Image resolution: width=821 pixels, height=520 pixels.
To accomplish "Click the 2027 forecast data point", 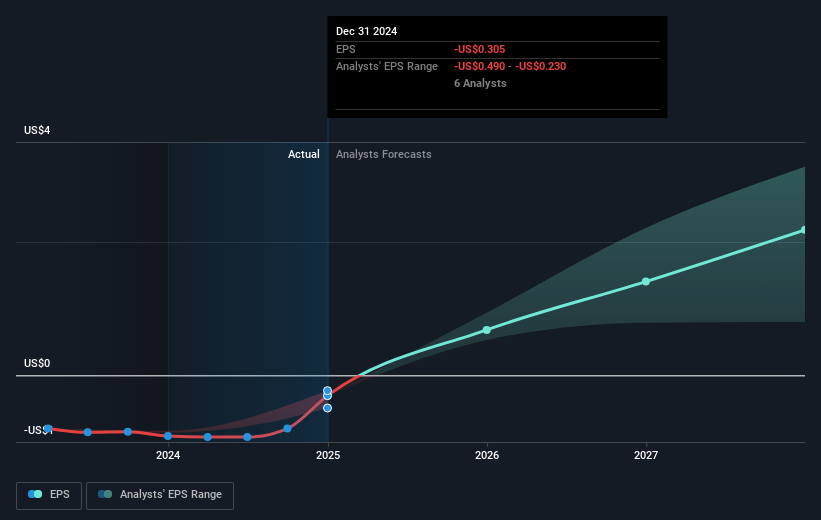I will (646, 282).
